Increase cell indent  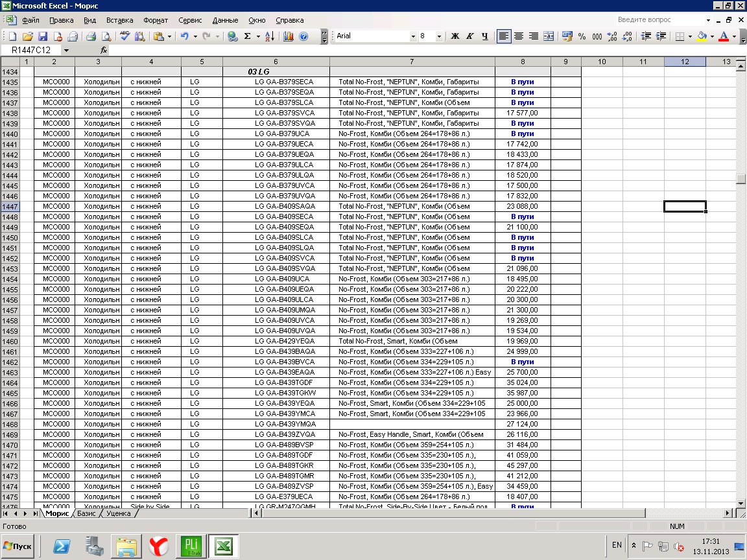(661, 36)
